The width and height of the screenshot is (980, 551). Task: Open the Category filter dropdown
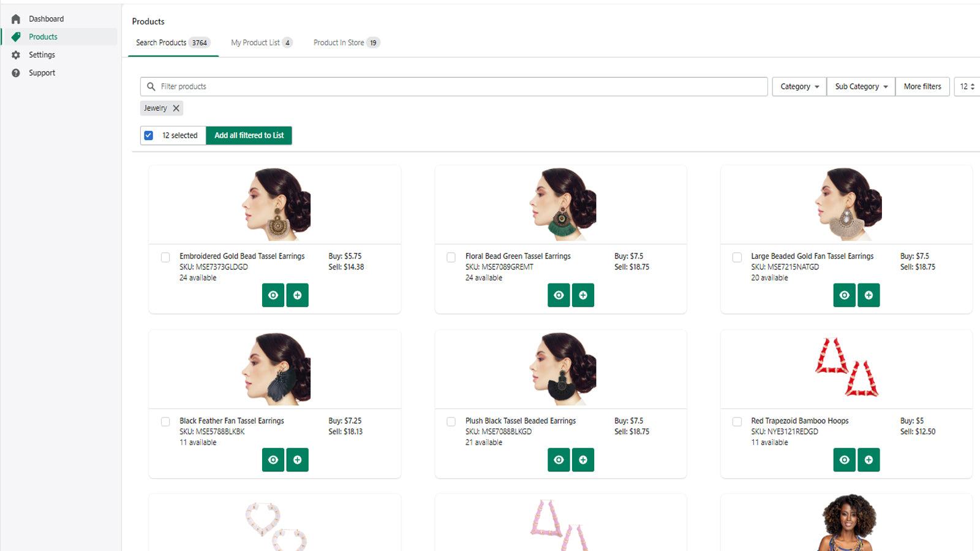[x=798, y=86]
